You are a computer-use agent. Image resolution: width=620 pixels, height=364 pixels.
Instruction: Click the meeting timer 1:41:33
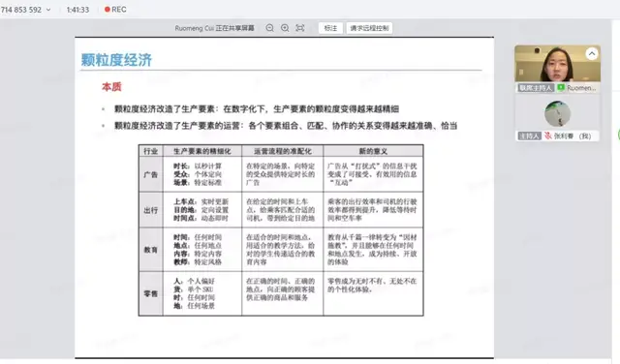point(77,10)
